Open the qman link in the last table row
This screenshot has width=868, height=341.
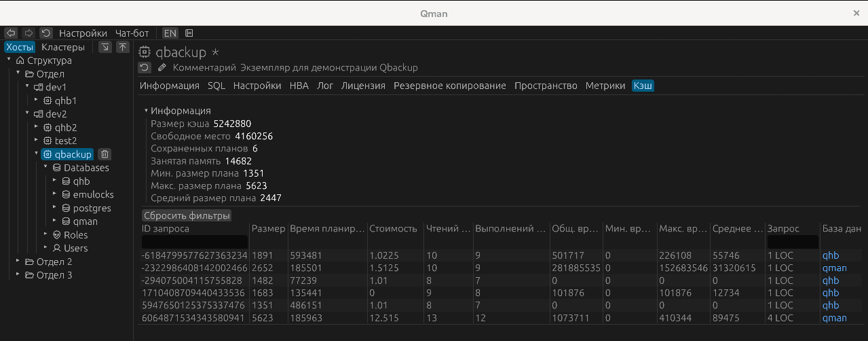click(x=834, y=318)
